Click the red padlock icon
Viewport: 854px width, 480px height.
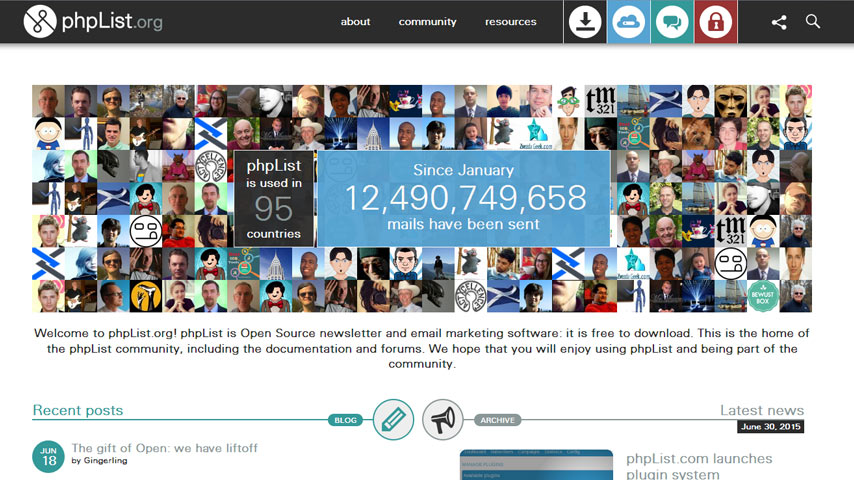click(716, 22)
